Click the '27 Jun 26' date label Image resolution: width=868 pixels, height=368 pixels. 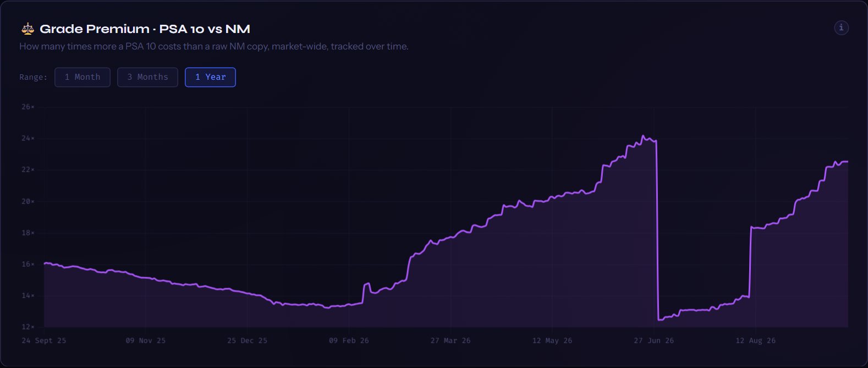pyautogui.click(x=654, y=340)
